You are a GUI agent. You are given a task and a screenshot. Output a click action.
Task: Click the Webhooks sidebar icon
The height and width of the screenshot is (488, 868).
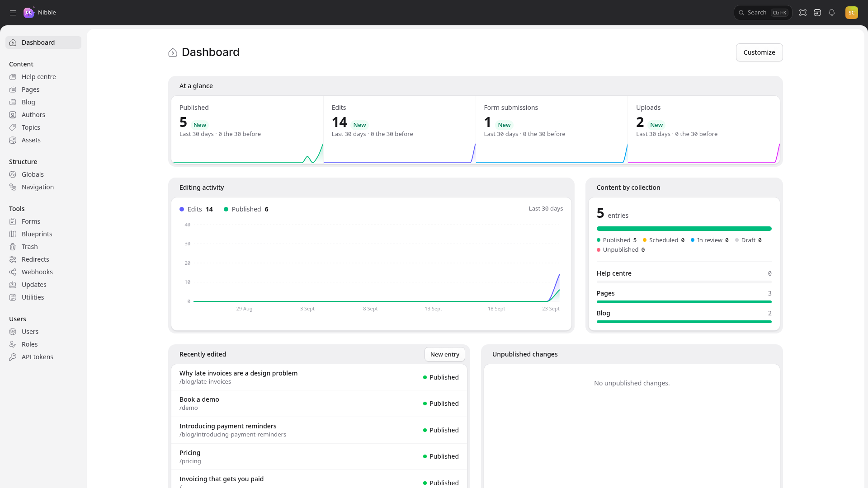coord(13,272)
